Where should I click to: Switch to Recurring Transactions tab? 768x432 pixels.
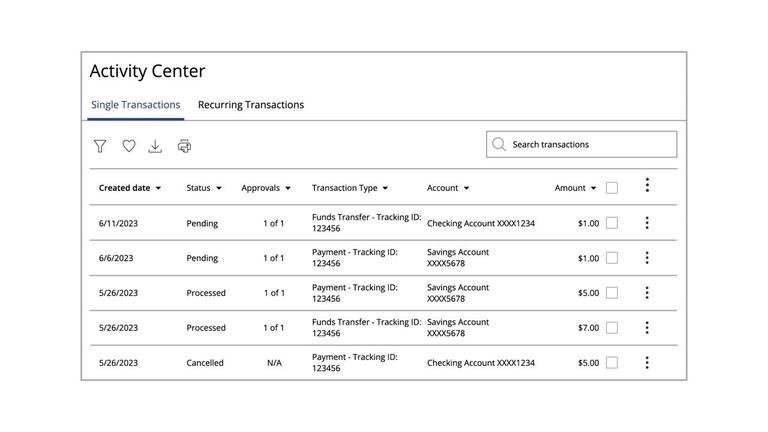coord(251,105)
